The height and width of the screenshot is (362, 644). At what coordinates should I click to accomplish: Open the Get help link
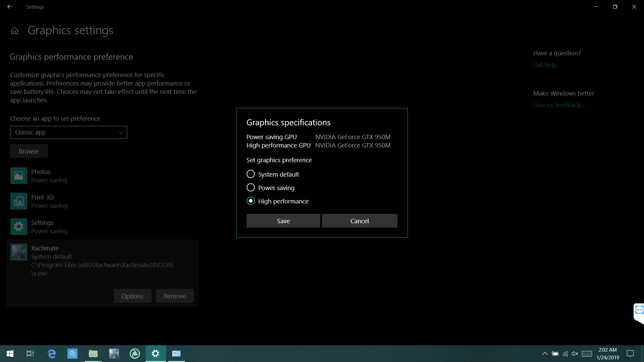545,65
